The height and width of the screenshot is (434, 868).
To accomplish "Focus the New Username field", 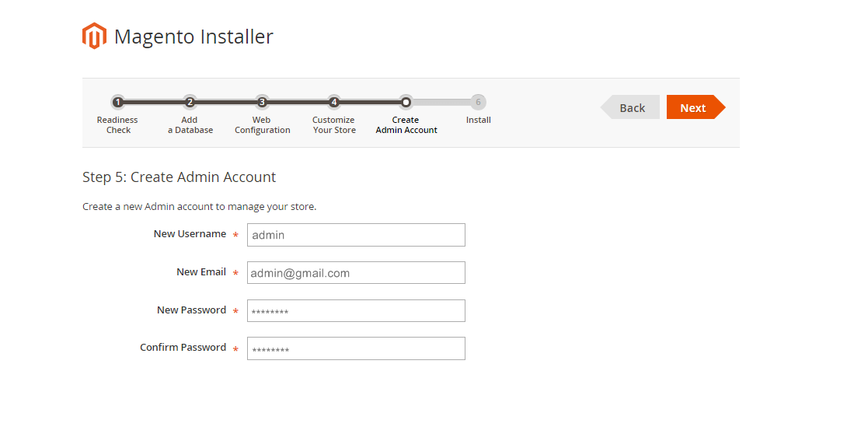I will pyautogui.click(x=356, y=235).
